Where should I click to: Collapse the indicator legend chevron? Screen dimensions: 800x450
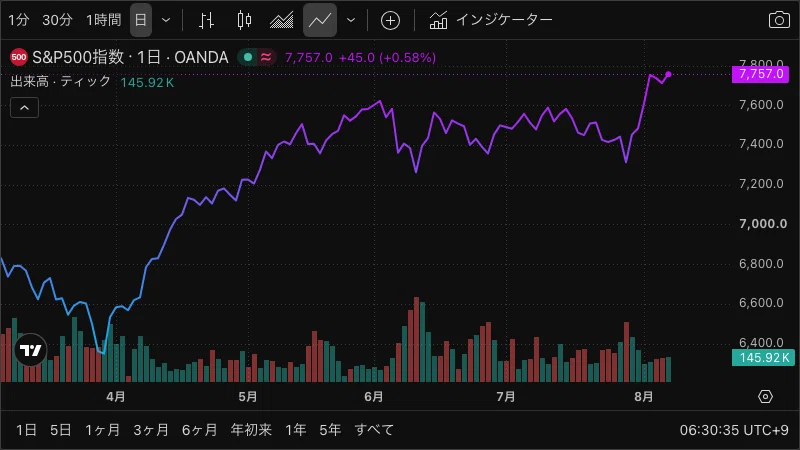pos(24,108)
